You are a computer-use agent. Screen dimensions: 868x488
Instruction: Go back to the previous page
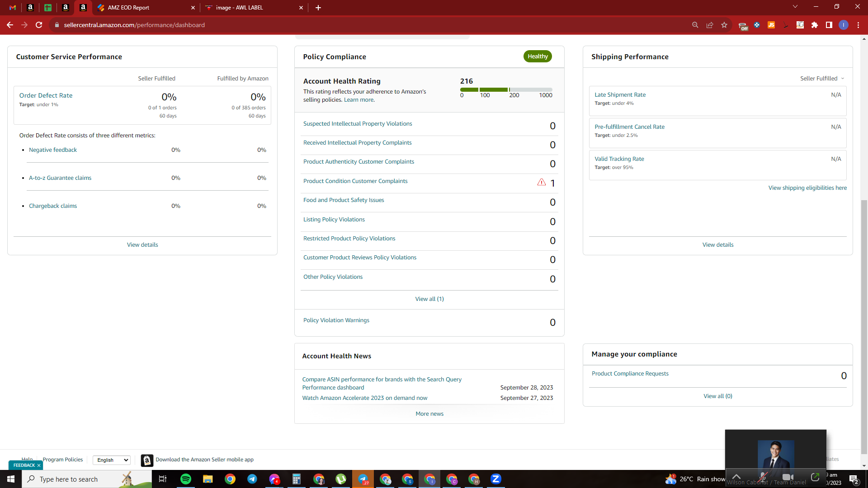click(x=10, y=25)
